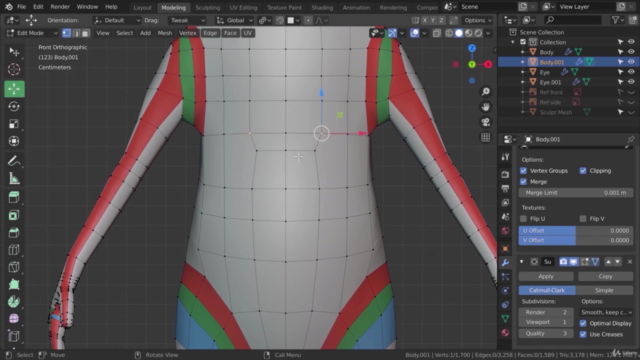Open the Drag Tweak dropdown
This screenshot has width=640, height=360.
click(x=187, y=20)
